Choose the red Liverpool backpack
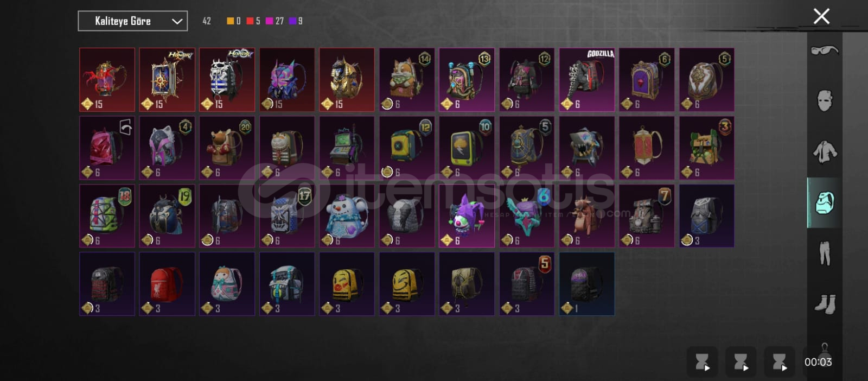The height and width of the screenshot is (381, 868). coord(167,284)
